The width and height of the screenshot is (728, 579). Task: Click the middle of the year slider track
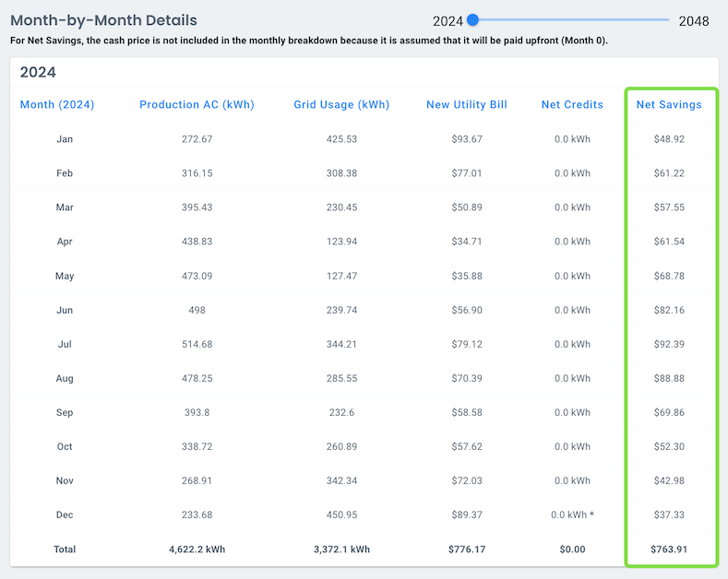[572, 19]
